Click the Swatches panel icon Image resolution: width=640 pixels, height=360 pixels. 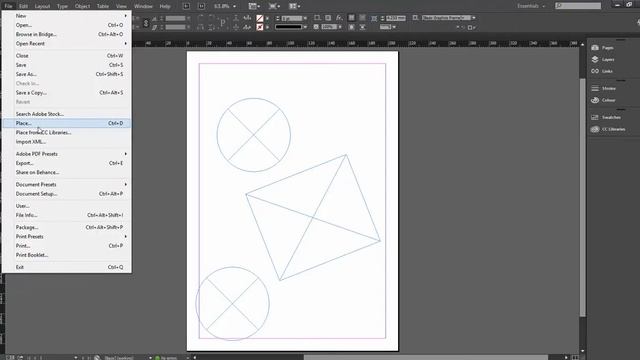pos(595,118)
